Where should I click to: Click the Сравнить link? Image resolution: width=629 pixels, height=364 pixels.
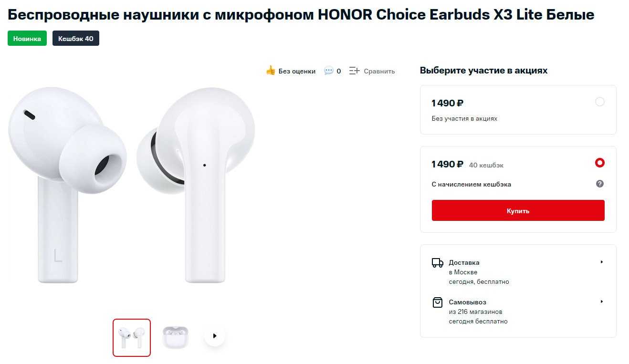pos(379,71)
